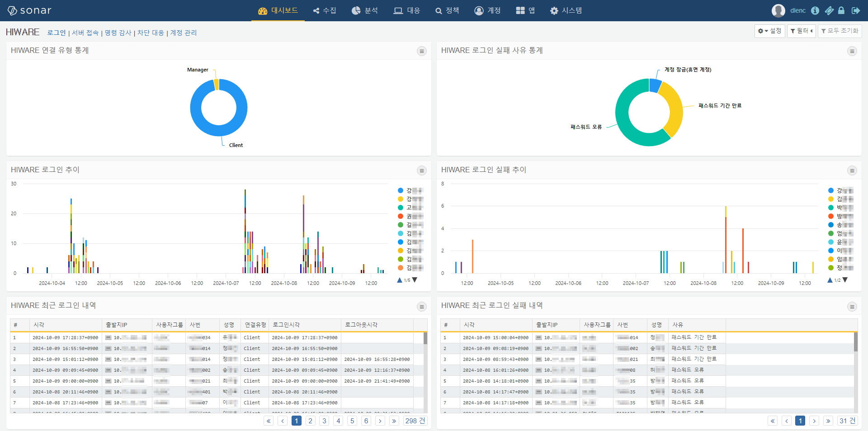Go to last page of login history
The width and height of the screenshot is (868, 431).
click(x=394, y=421)
